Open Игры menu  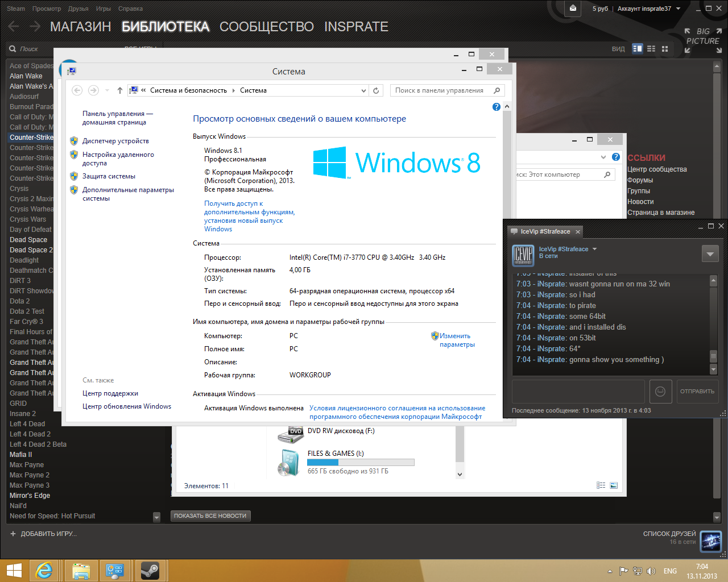pos(104,9)
